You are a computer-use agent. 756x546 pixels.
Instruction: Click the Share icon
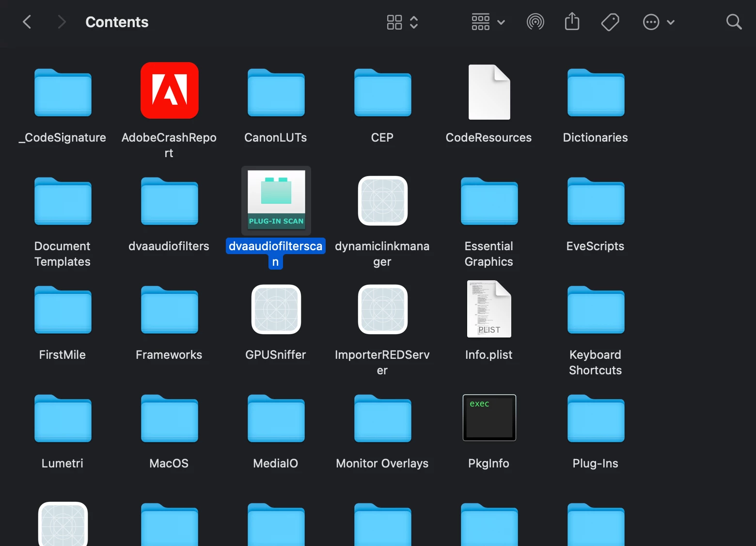coord(572,21)
